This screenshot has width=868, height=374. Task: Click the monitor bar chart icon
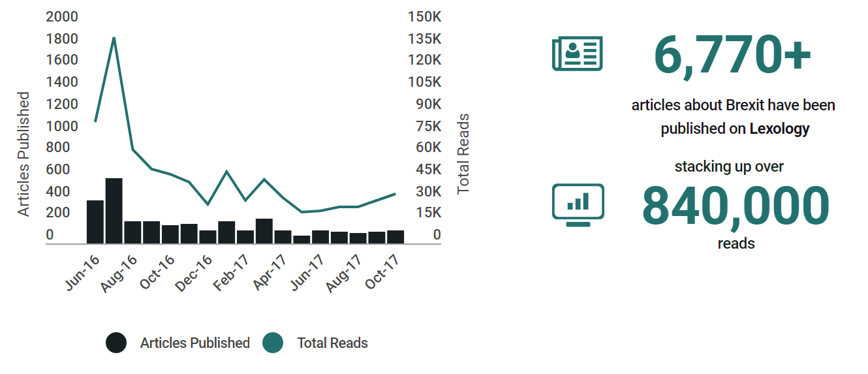coord(578,205)
